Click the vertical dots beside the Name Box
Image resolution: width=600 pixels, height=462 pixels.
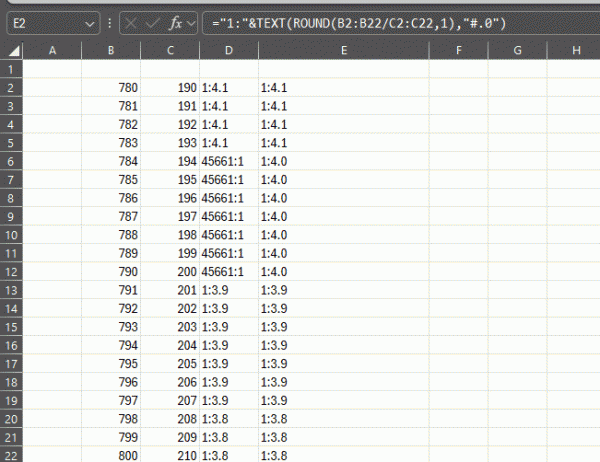(x=109, y=21)
